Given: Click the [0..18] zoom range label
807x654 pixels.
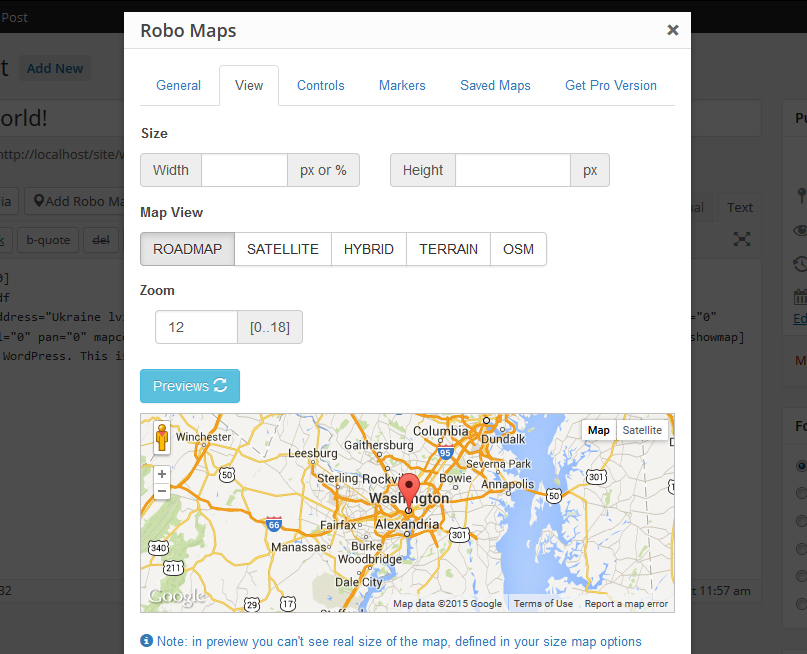Looking at the screenshot, I should point(270,327).
